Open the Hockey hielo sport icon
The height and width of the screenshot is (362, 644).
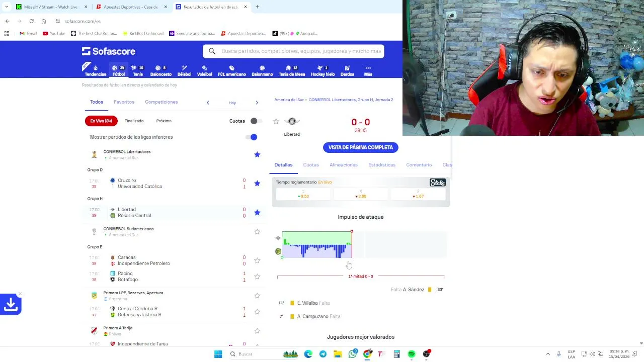[323, 70]
